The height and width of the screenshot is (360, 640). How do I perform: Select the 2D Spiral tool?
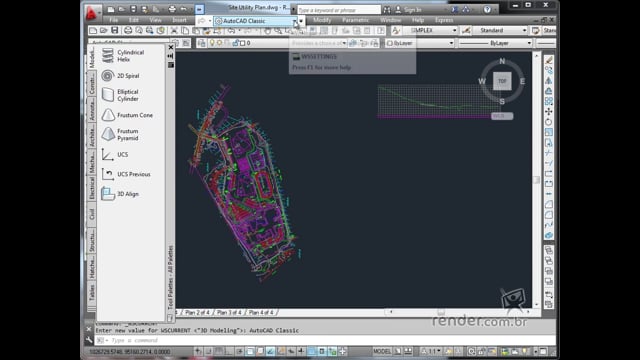[x=121, y=76]
